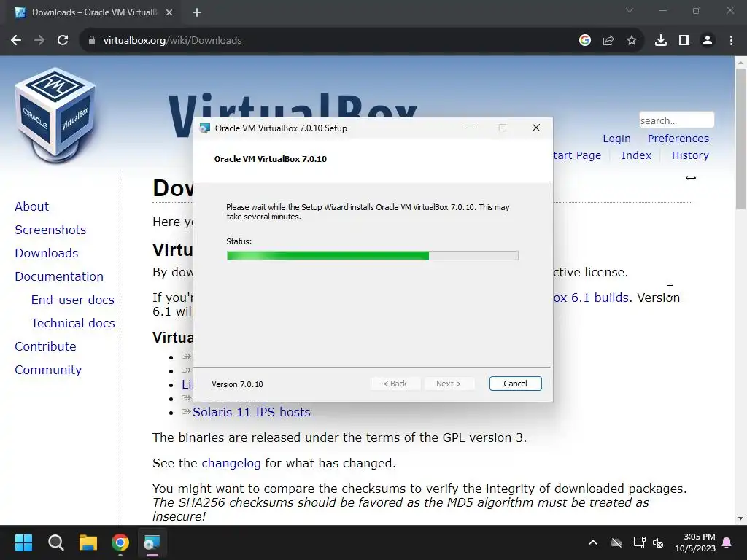
Task: Go back to previous browser page
Action: (16, 41)
